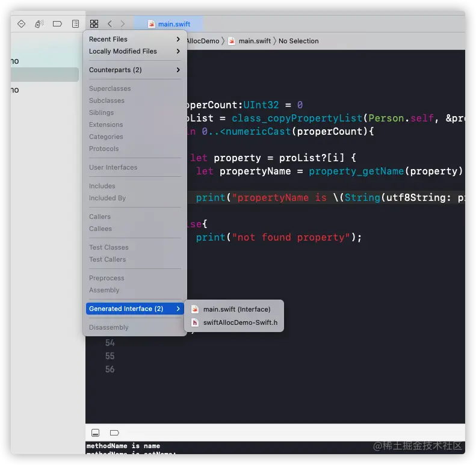Screen dimensions: 476x465
Task: Click the AllocDemo jump bar segment
Action: coord(203,41)
